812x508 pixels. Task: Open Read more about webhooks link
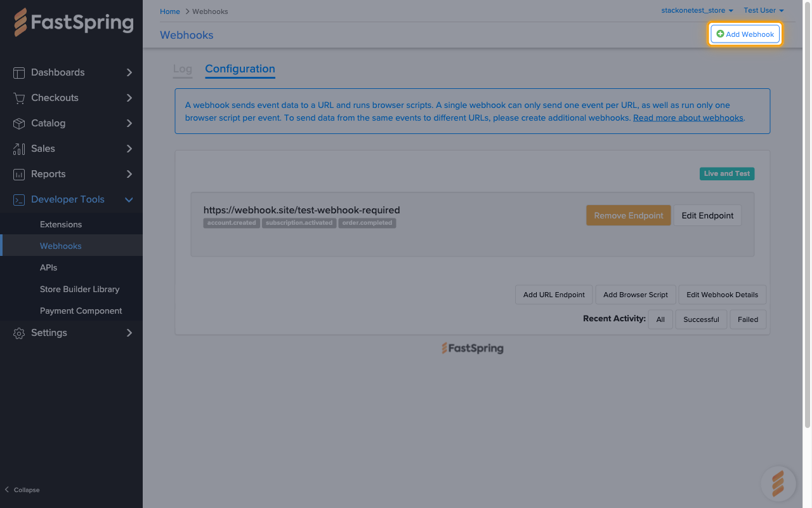(688, 117)
